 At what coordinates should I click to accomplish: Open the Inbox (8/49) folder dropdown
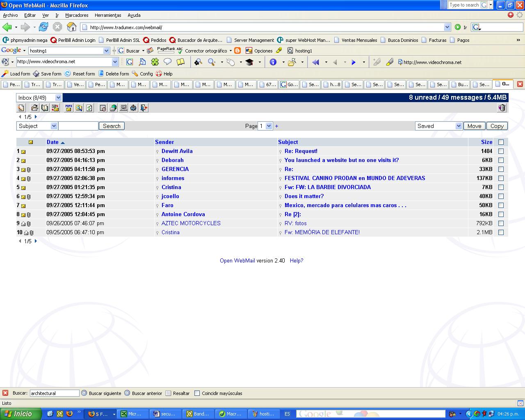(x=39, y=98)
